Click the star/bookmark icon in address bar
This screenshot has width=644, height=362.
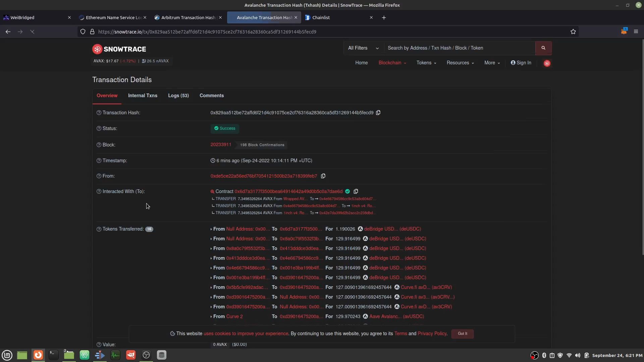point(573,32)
